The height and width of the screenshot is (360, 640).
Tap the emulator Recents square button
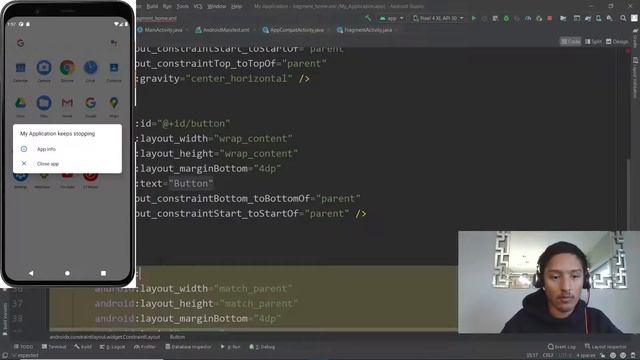[103, 273]
